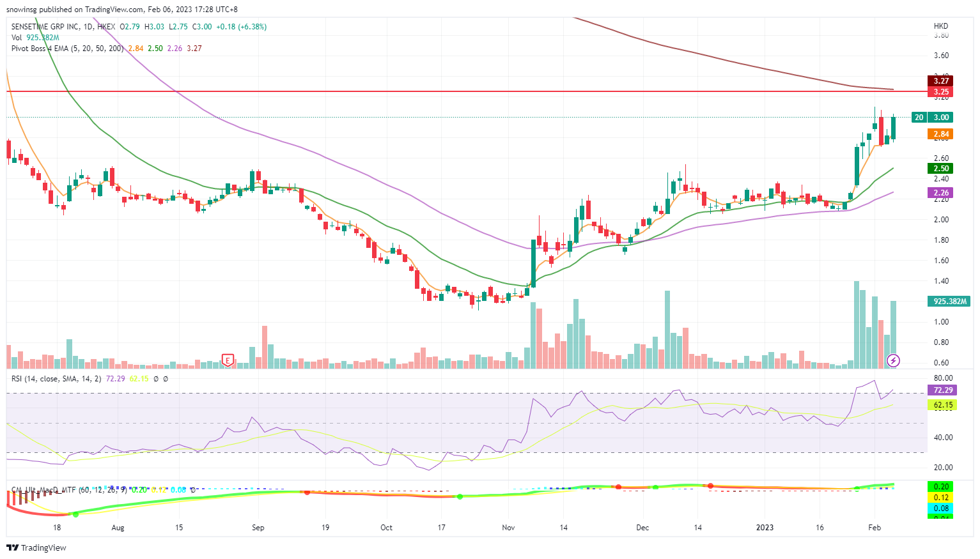Screen dimensions: 980x559
Task: Select the green 3.00 last price tag
Action: click(941, 118)
